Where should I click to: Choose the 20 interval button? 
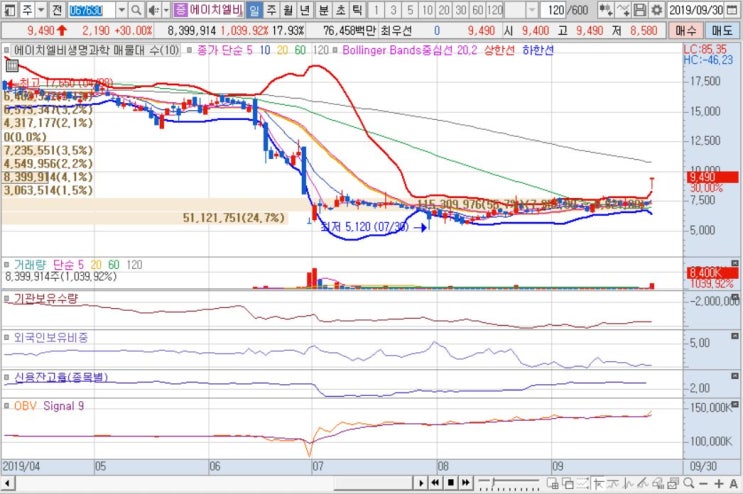[x=444, y=9]
